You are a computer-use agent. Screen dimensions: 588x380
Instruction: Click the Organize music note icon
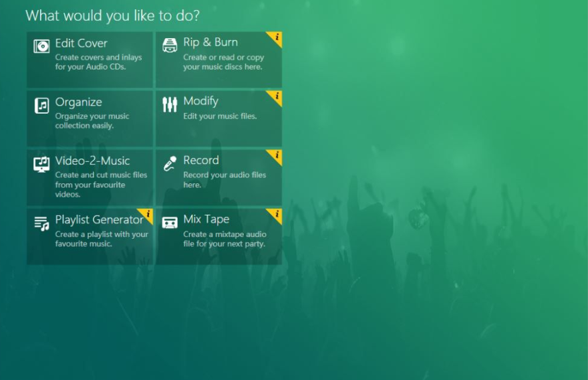click(41, 106)
